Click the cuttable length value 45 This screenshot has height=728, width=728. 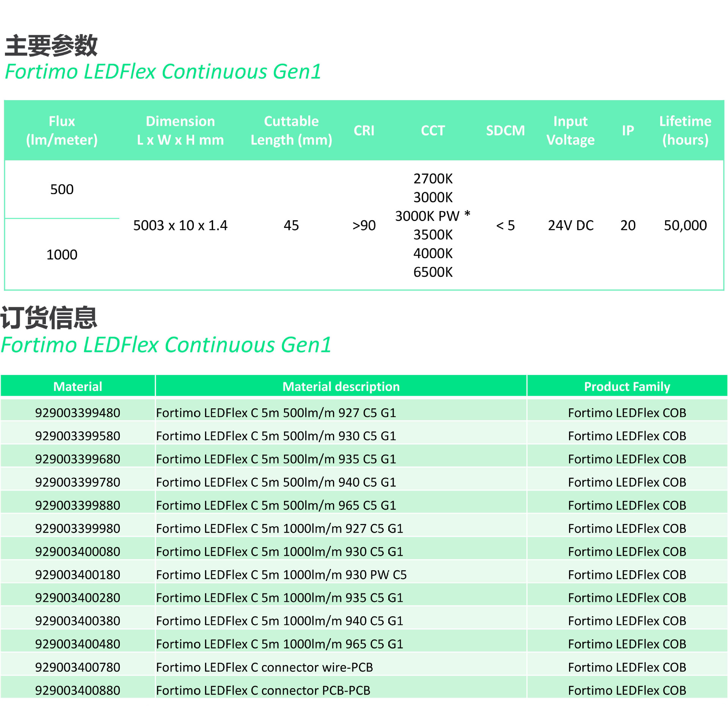pos(291,226)
